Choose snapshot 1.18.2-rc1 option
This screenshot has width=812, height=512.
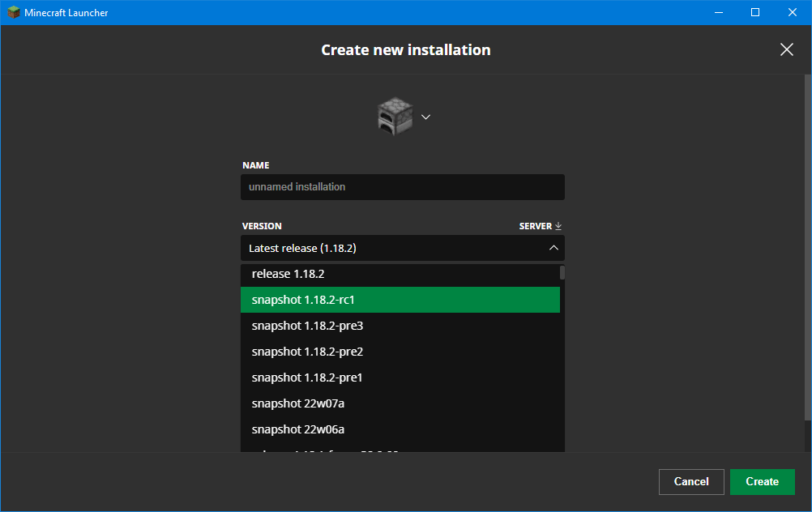click(400, 300)
